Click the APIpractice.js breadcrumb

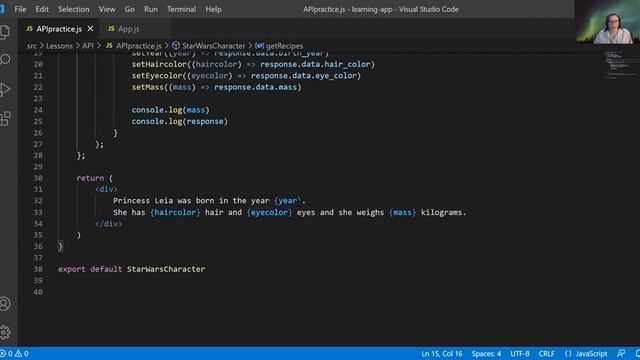pos(134,46)
